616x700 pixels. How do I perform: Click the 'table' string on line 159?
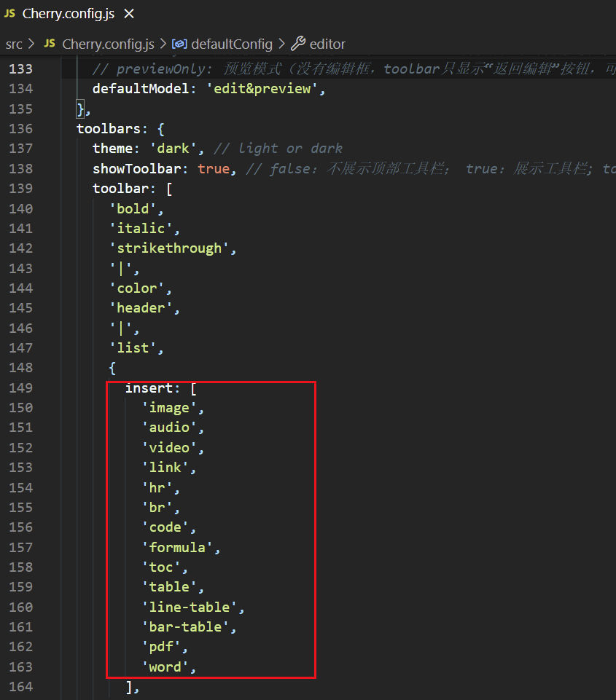169,586
